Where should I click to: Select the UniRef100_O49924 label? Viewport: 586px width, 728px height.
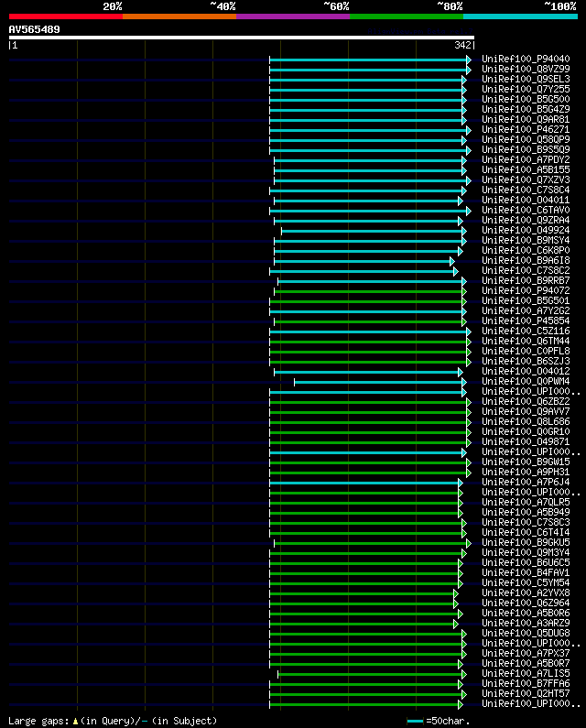[526, 230]
